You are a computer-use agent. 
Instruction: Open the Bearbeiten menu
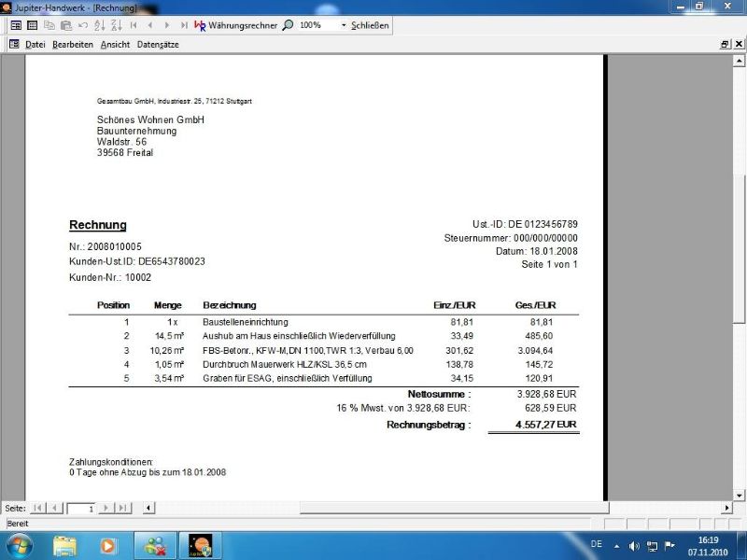coord(73,44)
